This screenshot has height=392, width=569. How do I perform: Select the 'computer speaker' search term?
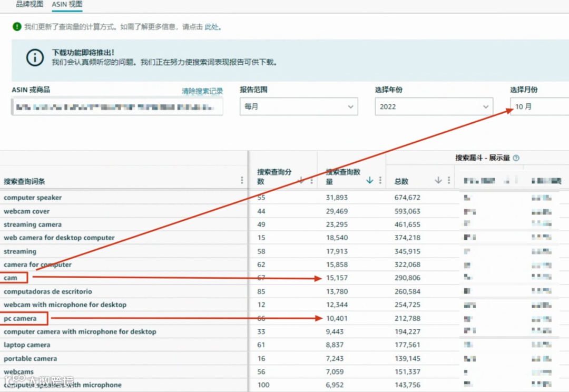click(x=33, y=198)
